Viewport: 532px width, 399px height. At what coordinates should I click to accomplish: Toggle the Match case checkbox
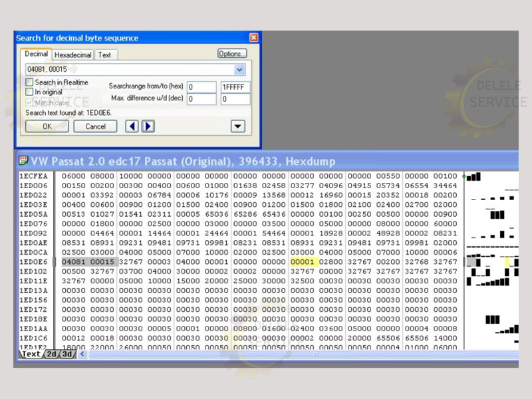pos(29,102)
